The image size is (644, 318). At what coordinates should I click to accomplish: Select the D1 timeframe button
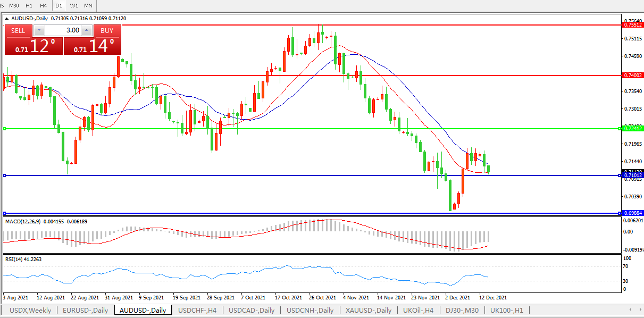(x=58, y=5)
